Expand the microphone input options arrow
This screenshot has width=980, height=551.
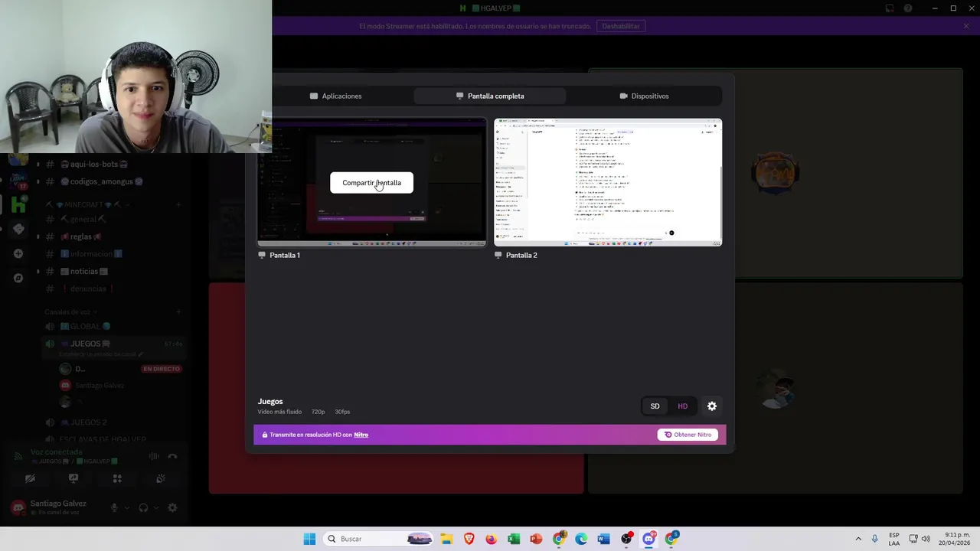[127, 507]
